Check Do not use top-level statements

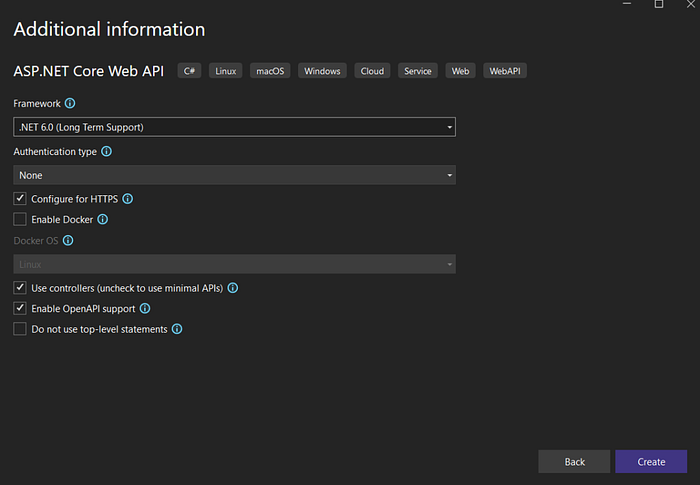point(20,329)
